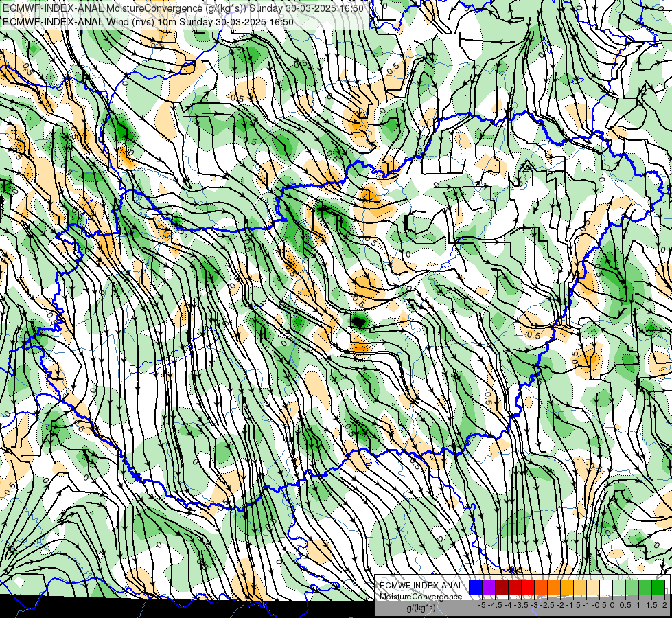
Task: Click the legend tick value -5
Action: tap(482, 605)
